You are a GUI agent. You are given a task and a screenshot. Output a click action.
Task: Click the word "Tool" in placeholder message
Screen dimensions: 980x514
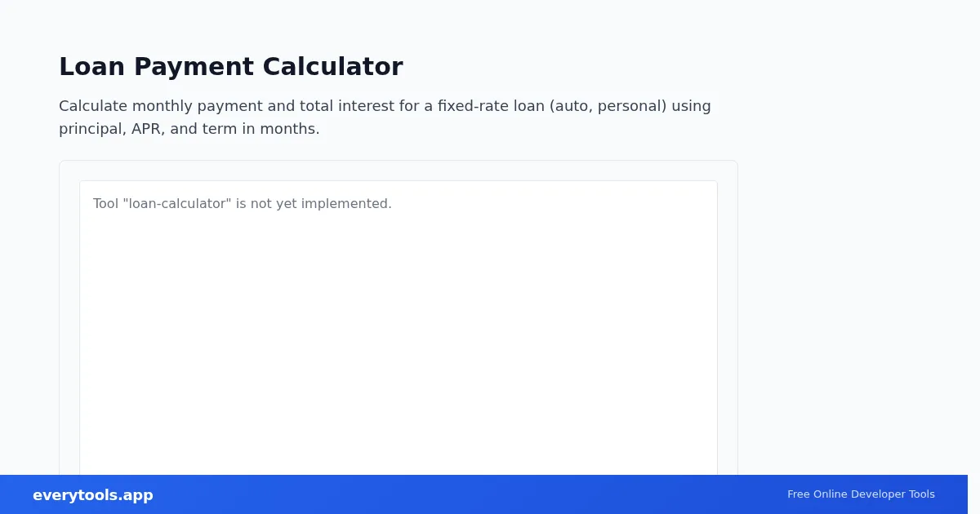click(x=105, y=204)
